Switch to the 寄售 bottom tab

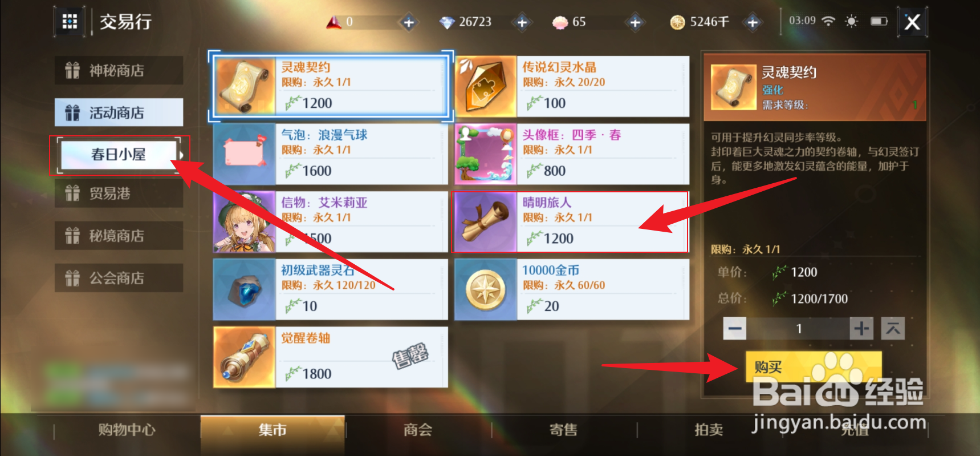[x=563, y=430]
